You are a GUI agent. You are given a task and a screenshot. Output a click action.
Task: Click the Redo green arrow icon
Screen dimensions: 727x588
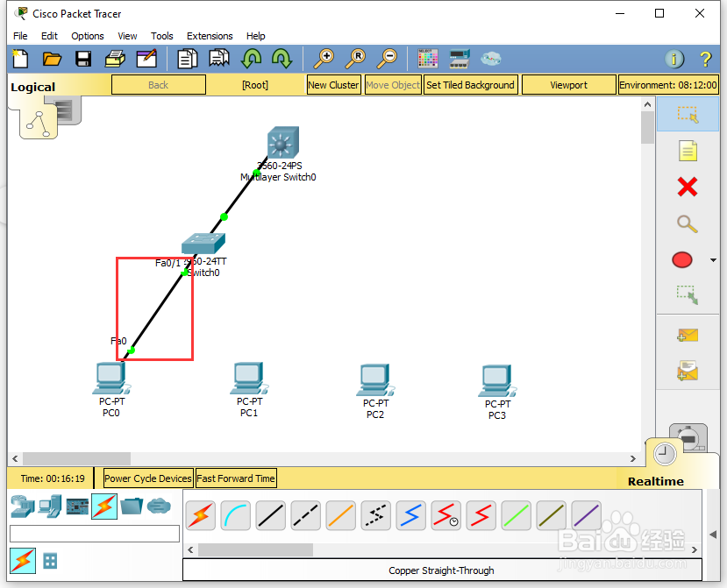(282, 59)
